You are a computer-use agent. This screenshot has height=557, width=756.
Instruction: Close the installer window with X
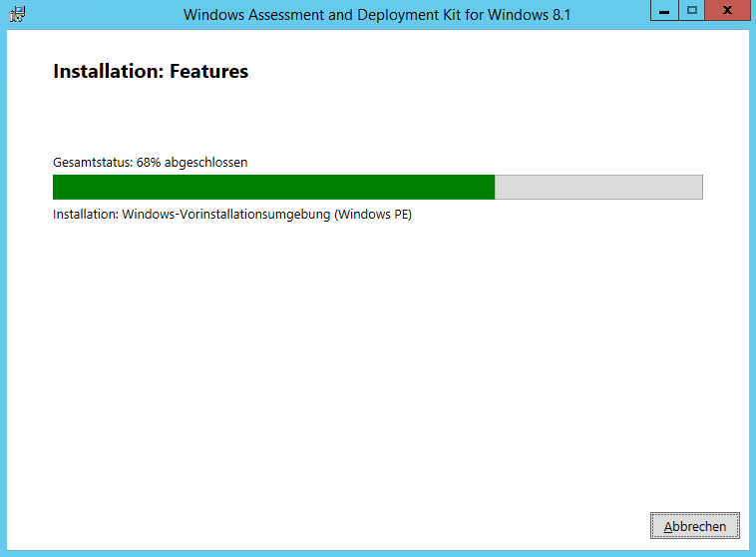pos(727,10)
